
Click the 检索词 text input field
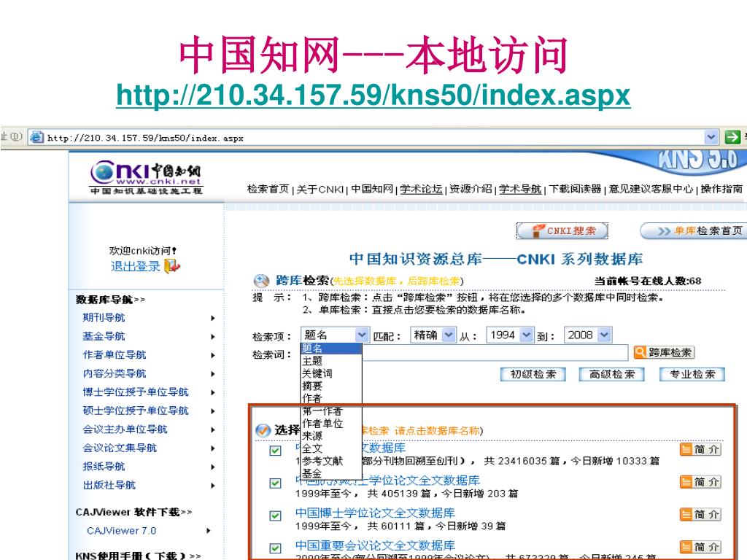[x=495, y=353]
